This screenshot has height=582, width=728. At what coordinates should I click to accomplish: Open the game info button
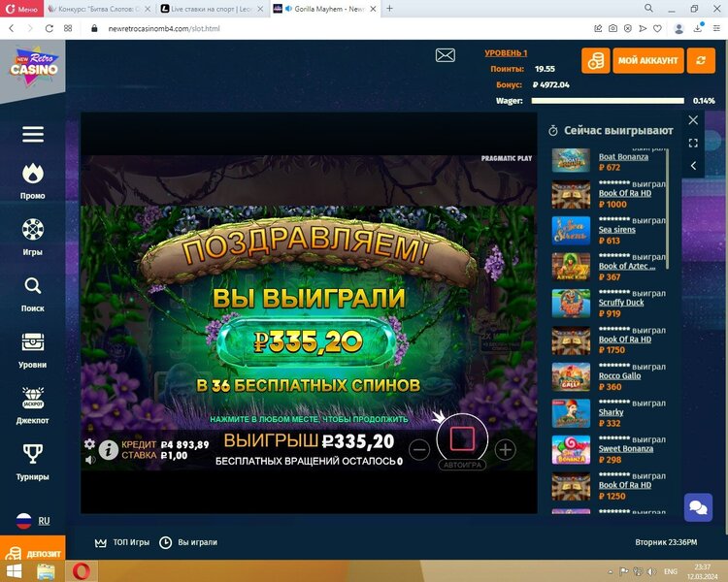click(x=108, y=450)
